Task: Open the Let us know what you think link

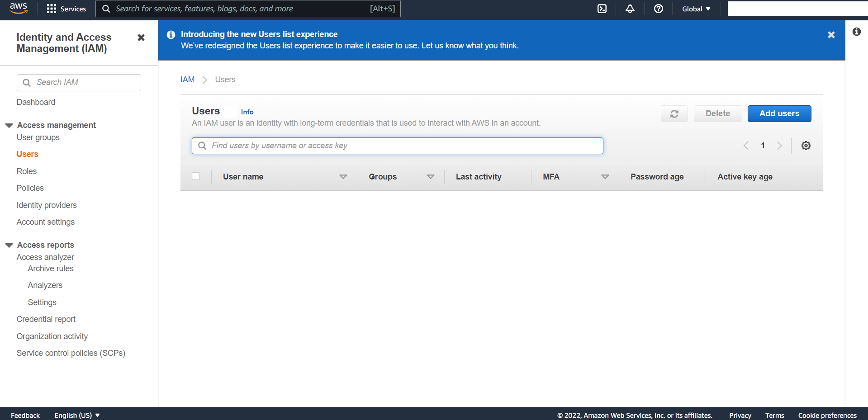Action: point(469,45)
